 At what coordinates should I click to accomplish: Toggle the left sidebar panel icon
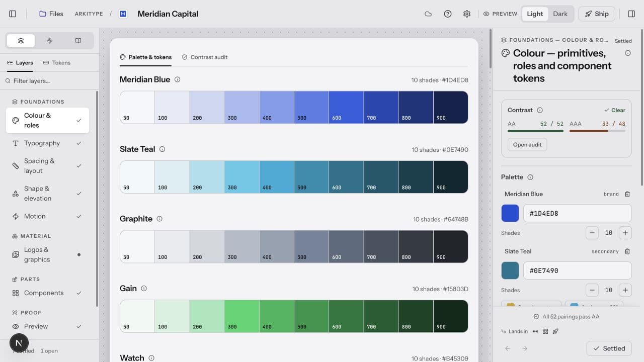(x=13, y=14)
